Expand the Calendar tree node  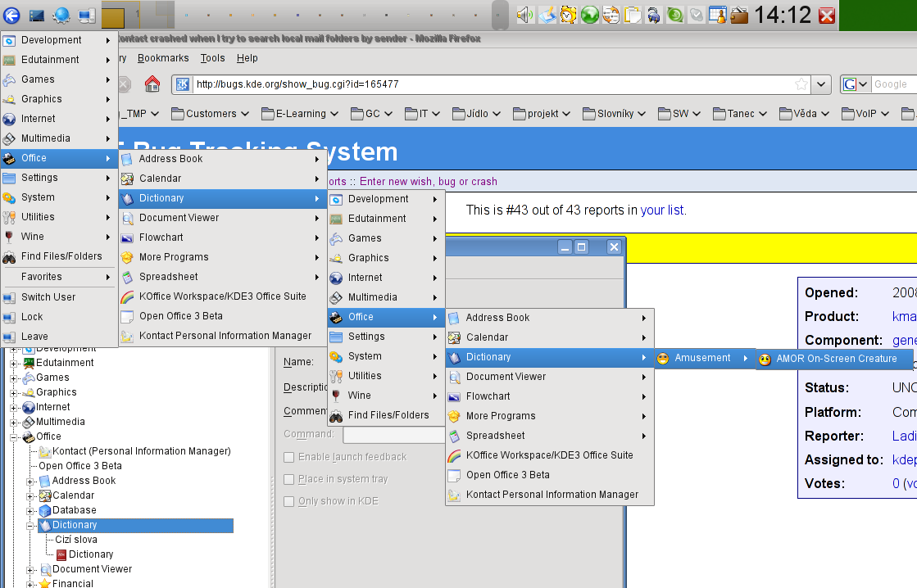(30, 495)
